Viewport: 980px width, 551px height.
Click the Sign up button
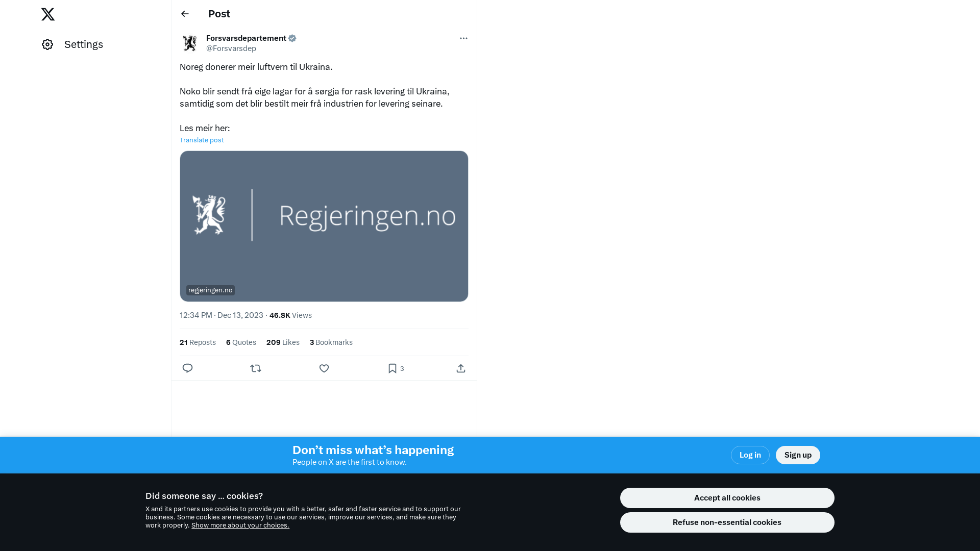pyautogui.click(x=798, y=455)
